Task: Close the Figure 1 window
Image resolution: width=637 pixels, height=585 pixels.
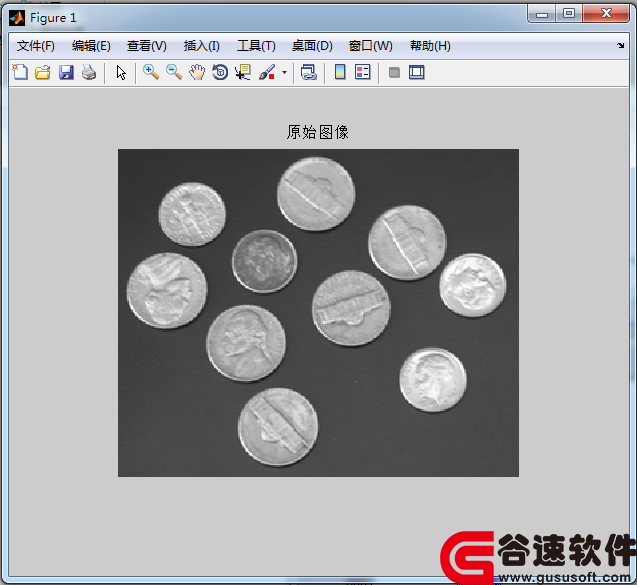Action: point(606,14)
